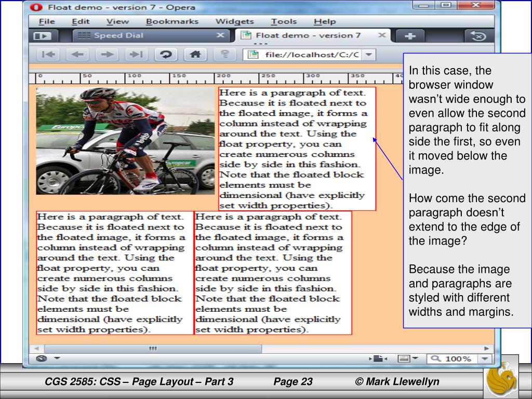Viewport: 532px width, 399px height.
Task: Open the File menu
Action: click(47, 21)
